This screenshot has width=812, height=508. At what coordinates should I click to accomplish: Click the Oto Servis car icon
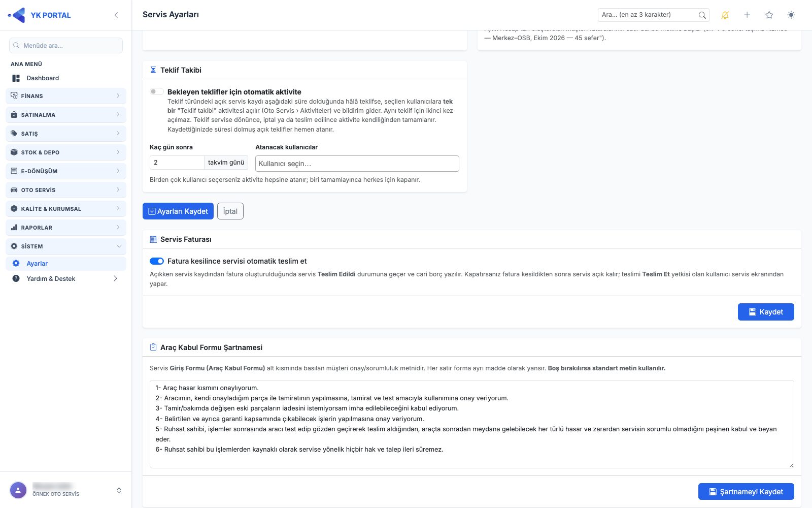click(14, 190)
